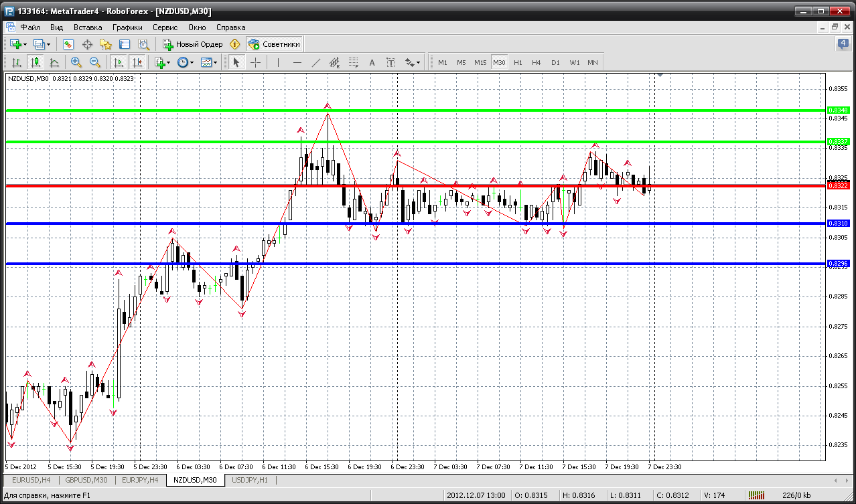
Task: Toggle the Советники expert advisors button
Action: coord(275,44)
